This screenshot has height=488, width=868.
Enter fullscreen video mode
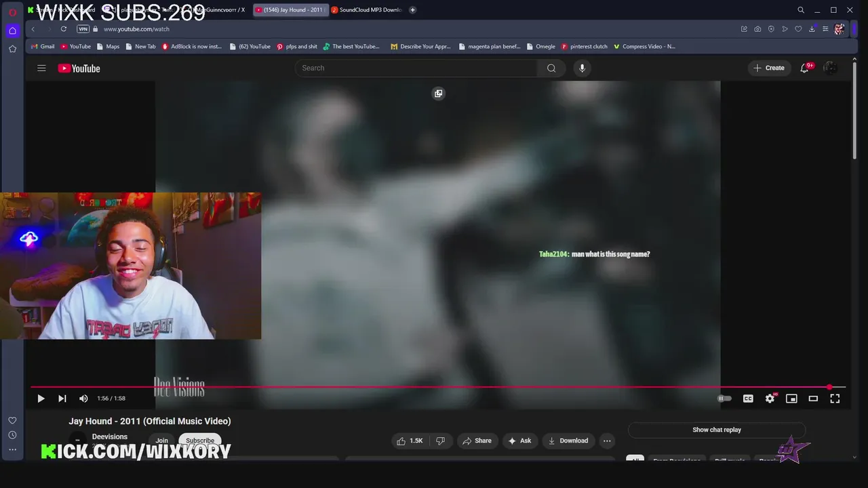835,399
